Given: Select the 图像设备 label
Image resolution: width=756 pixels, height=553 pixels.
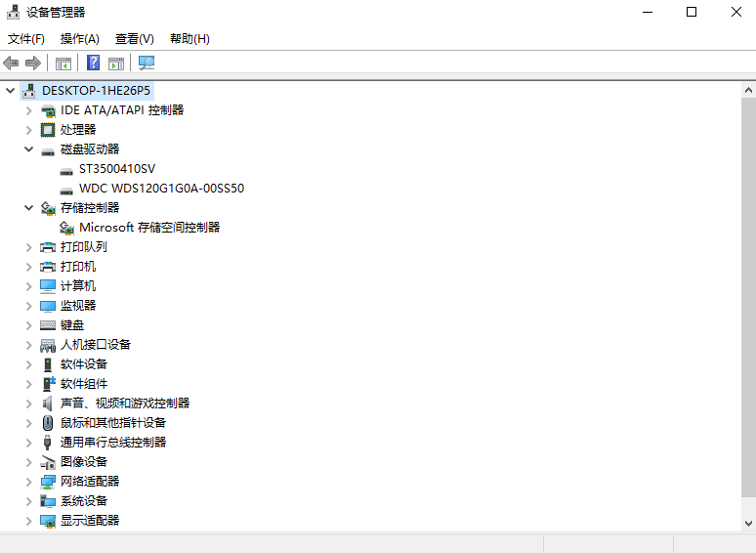Looking at the screenshot, I should pos(83,462).
